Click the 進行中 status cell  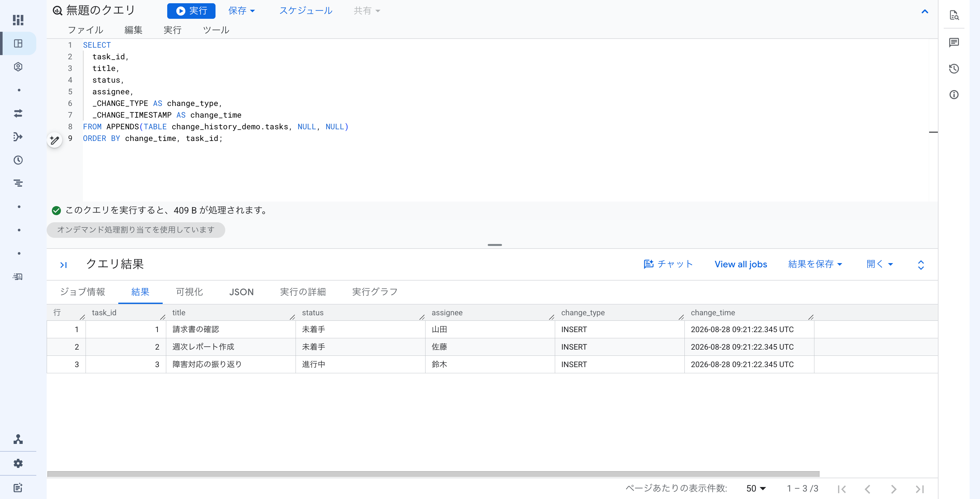click(x=360, y=364)
